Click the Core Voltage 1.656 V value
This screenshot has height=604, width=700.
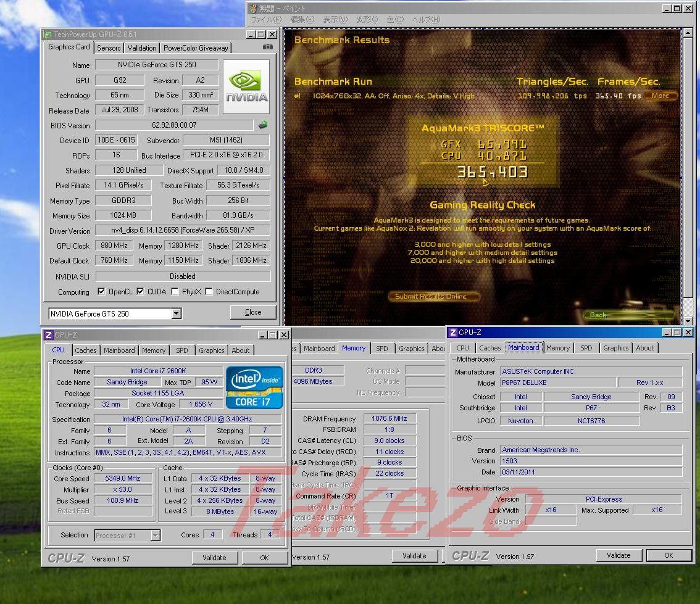pos(201,404)
